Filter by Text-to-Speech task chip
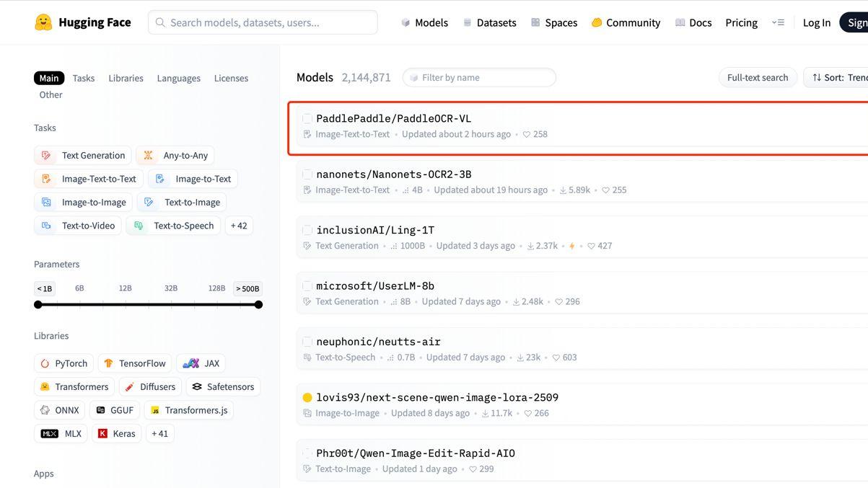 (x=173, y=226)
